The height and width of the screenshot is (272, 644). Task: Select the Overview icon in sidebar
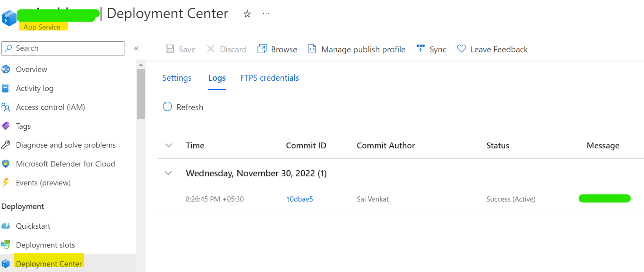point(7,69)
